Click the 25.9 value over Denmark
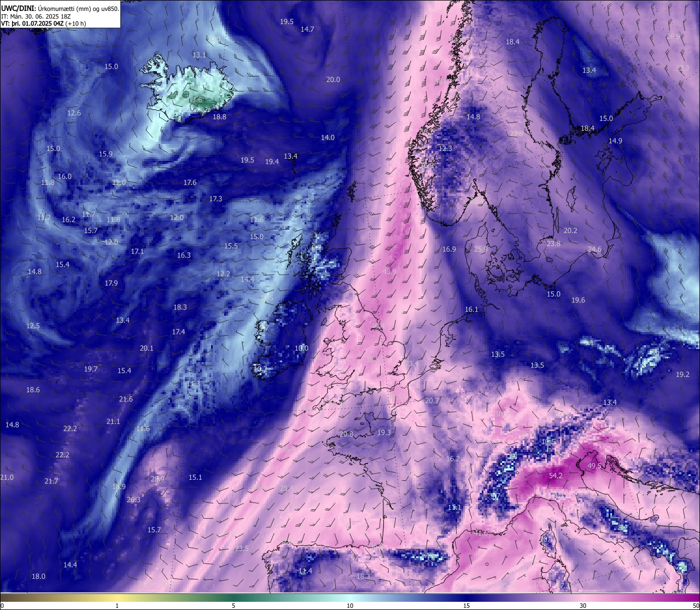This screenshot has width=700, height=610. pyautogui.click(x=481, y=249)
